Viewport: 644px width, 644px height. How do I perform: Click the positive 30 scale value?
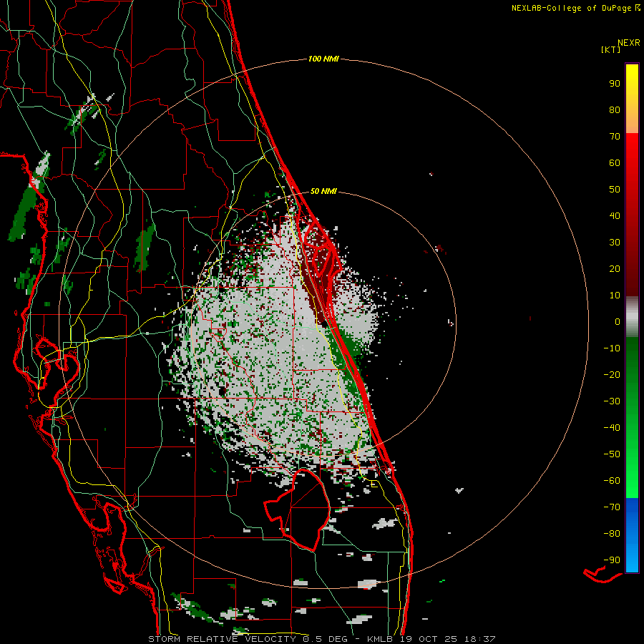point(615,243)
